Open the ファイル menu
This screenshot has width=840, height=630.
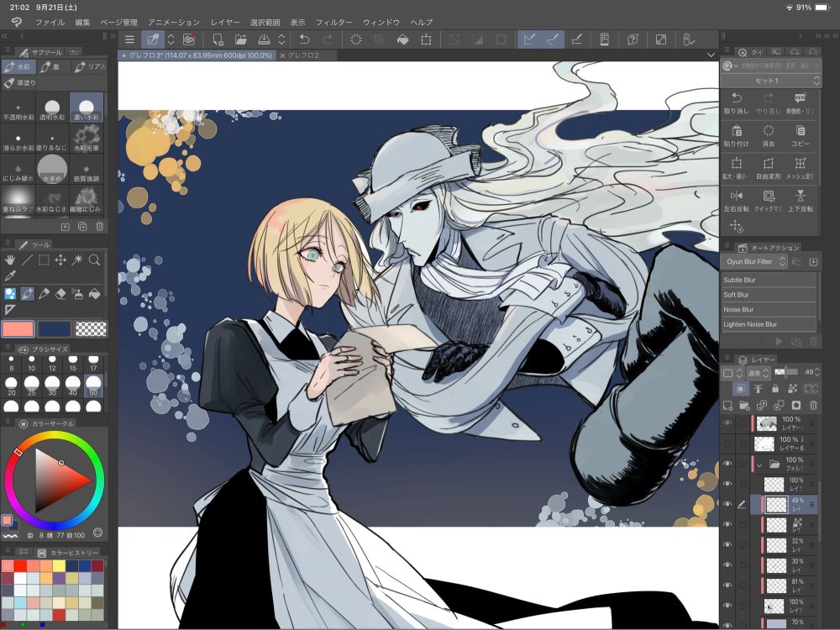point(50,22)
